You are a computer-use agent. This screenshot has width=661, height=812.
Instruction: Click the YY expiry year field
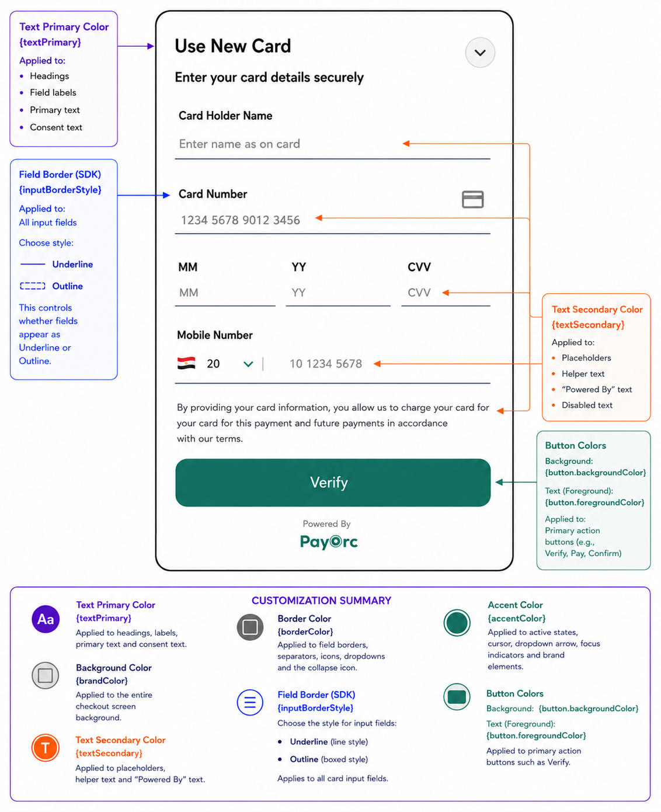coord(338,293)
